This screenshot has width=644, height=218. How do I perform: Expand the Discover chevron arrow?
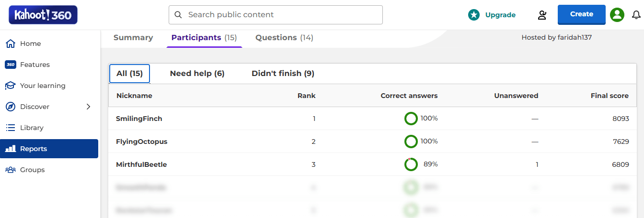[88, 107]
